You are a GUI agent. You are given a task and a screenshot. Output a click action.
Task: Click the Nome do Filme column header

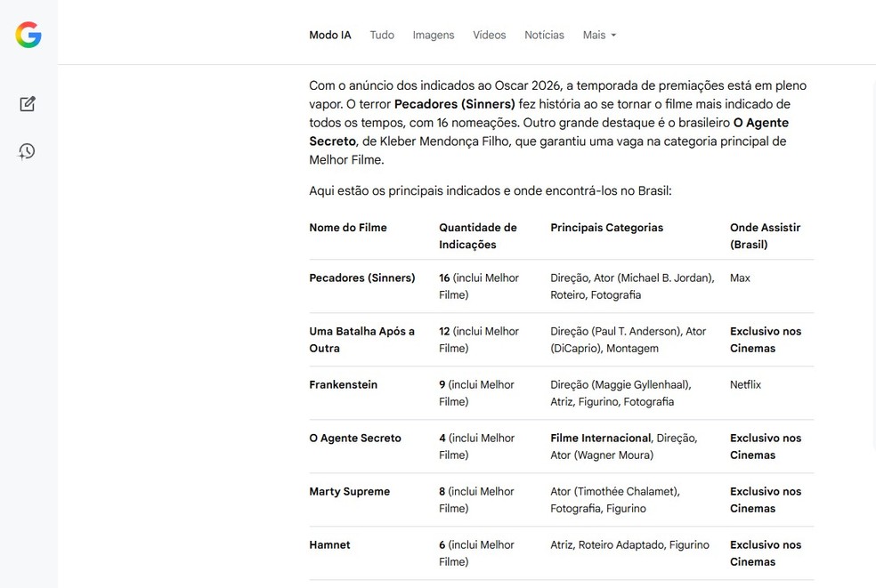pyautogui.click(x=347, y=228)
